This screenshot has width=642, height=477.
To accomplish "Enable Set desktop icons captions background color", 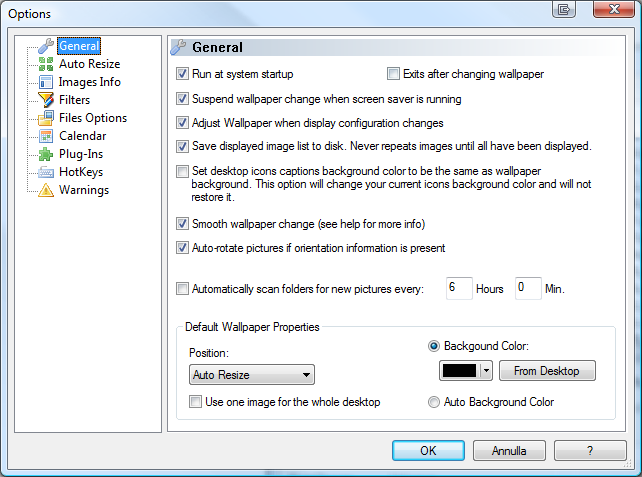I will click(182, 171).
